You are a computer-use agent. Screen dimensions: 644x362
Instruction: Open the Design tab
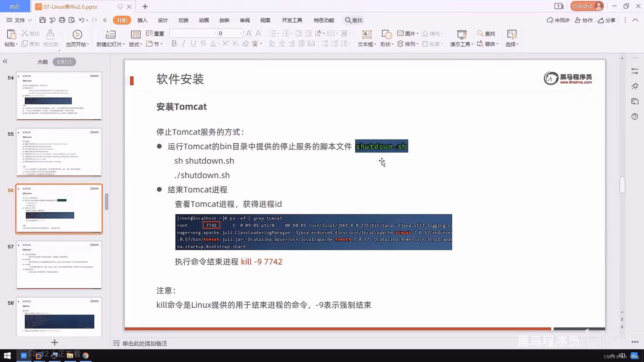click(163, 20)
